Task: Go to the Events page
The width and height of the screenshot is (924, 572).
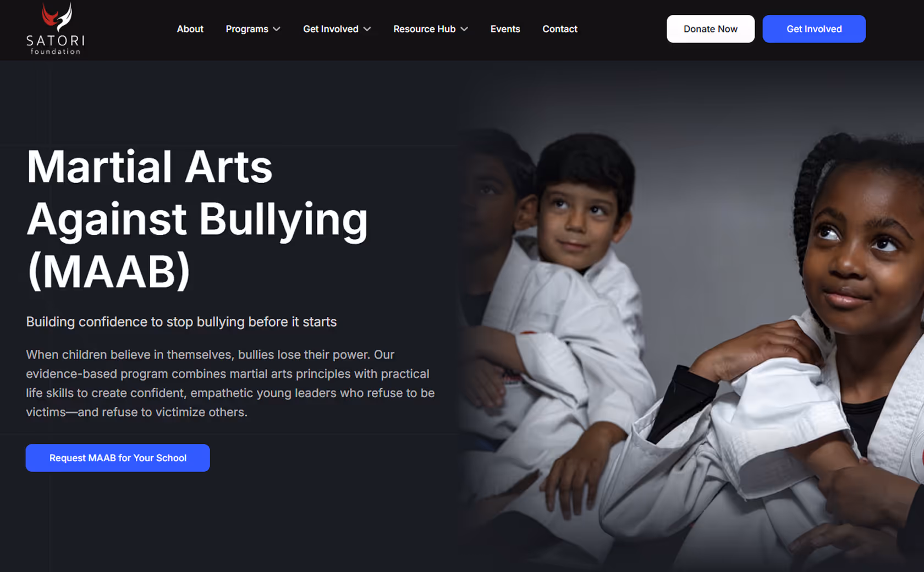Action: [x=505, y=29]
